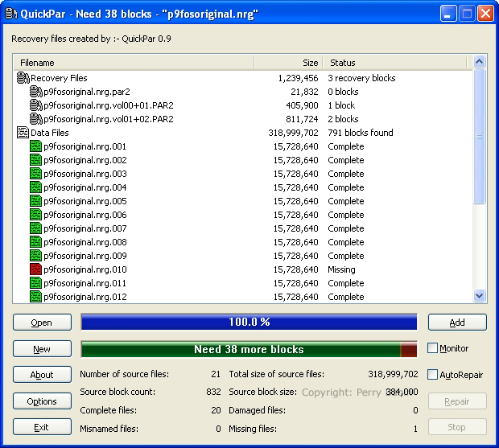Click the 21,832 size value
The image size is (499, 448).
click(x=304, y=92)
